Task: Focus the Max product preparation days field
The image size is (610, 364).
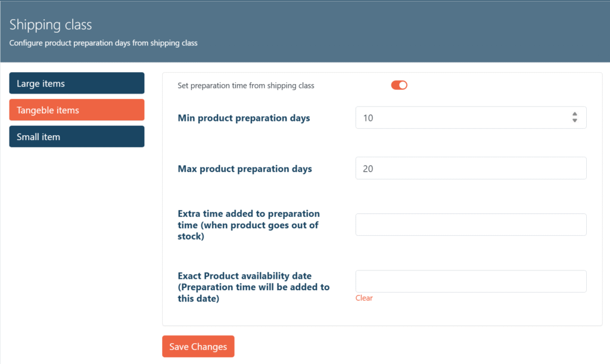Action: [x=471, y=169]
